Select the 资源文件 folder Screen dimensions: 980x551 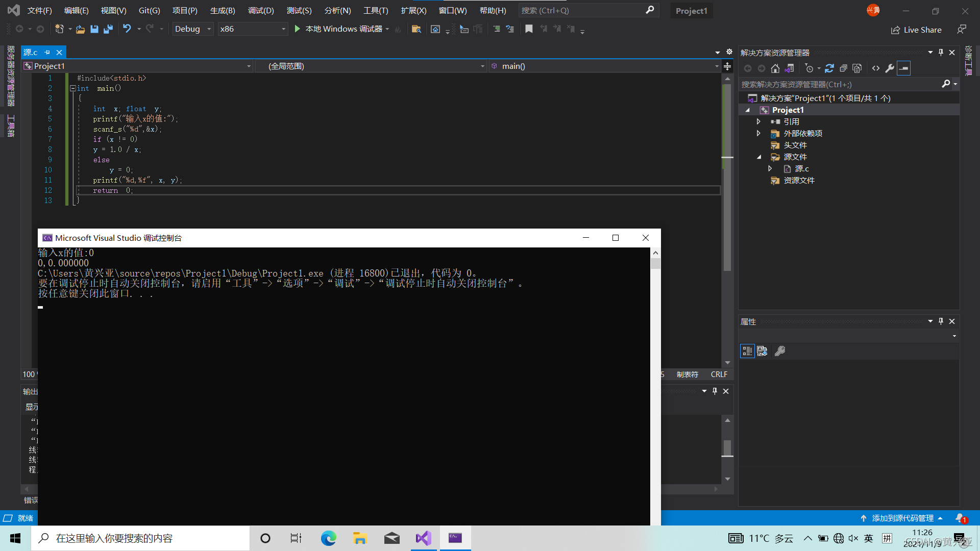(799, 181)
